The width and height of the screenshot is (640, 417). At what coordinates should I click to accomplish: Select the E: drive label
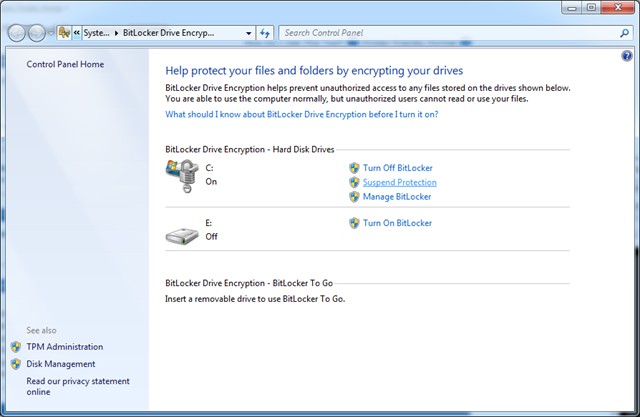click(x=209, y=223)
